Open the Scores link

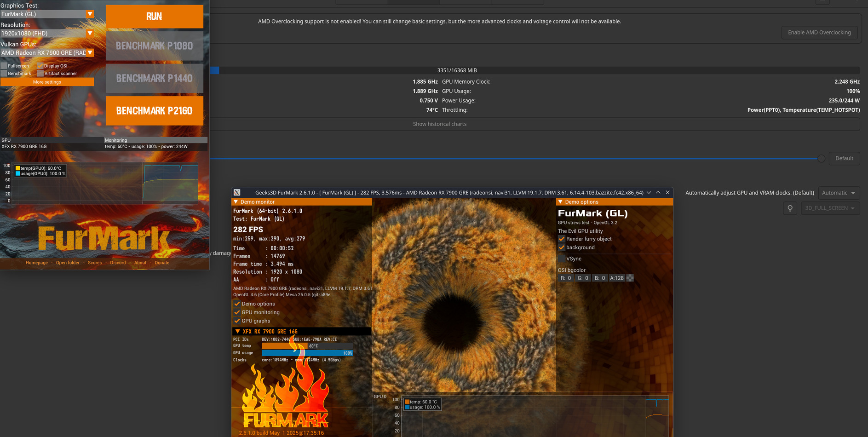pyautogui.click(x=95, y=263)
